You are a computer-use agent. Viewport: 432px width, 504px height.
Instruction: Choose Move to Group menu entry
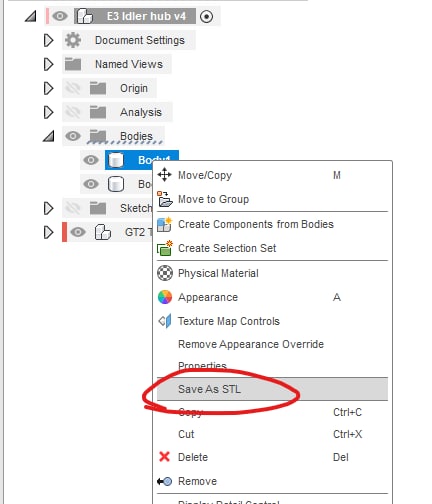(x=272, y=199)
